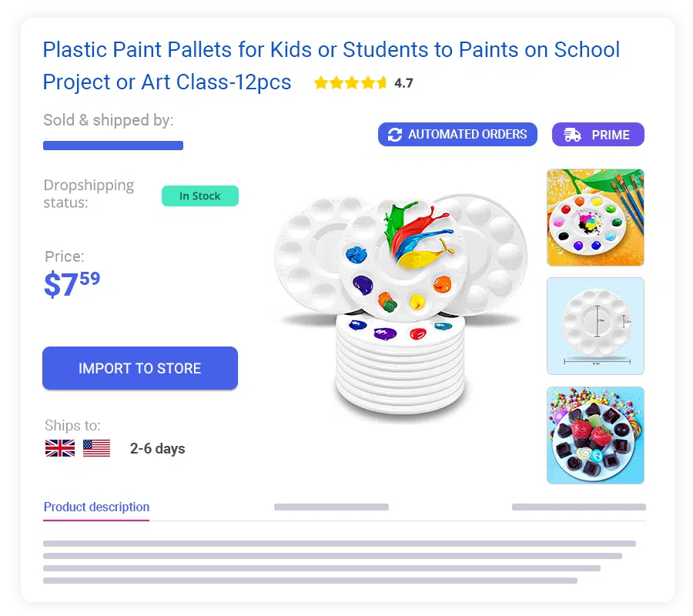This screenshot has width=693, height=616.
Task: Click the delivery truck icon in Prime badge
Action: pos(572,134)
